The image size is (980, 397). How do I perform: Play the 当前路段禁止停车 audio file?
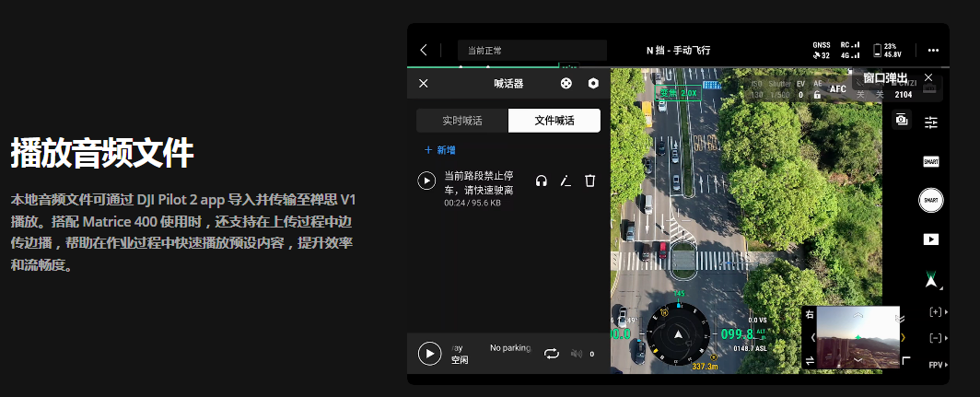pos(426,181)
